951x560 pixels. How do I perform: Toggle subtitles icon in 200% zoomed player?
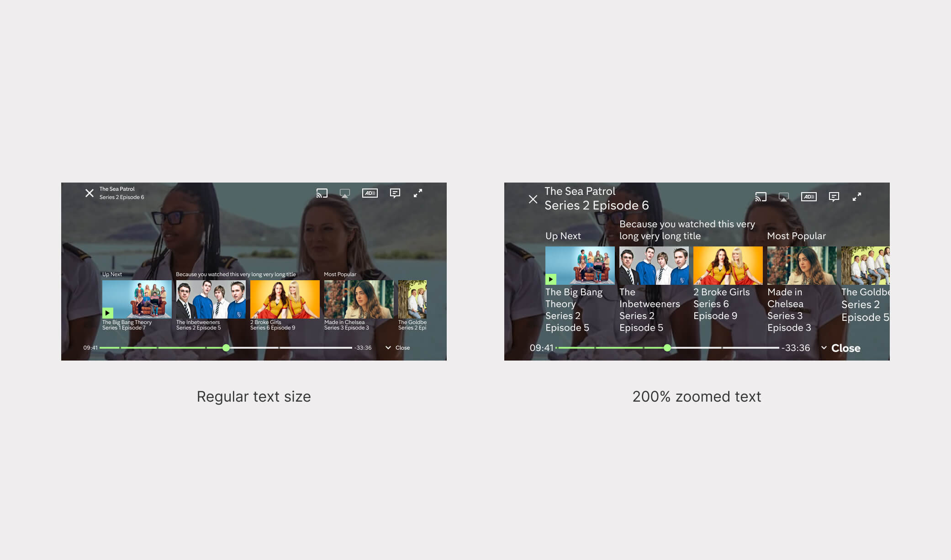click(x=834, y=197)
